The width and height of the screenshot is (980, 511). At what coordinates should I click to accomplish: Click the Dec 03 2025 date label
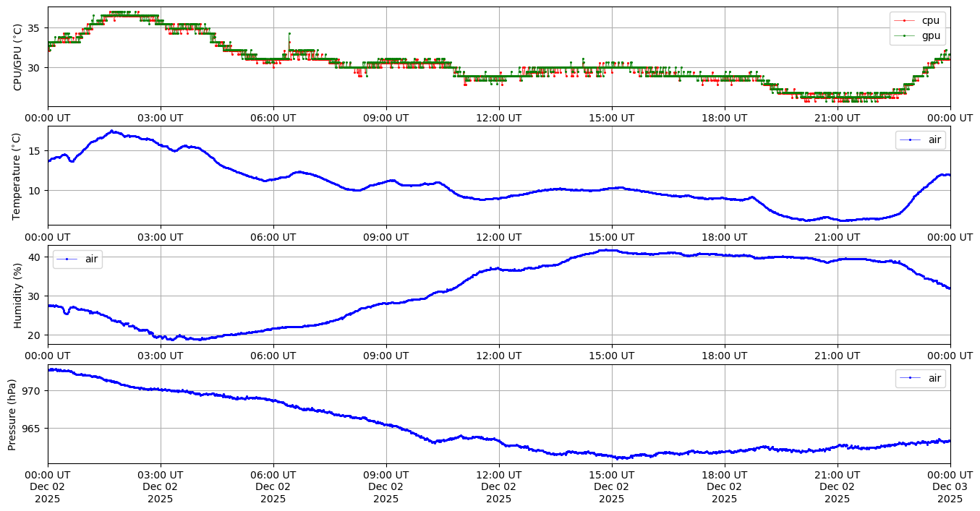click(950, 487)
